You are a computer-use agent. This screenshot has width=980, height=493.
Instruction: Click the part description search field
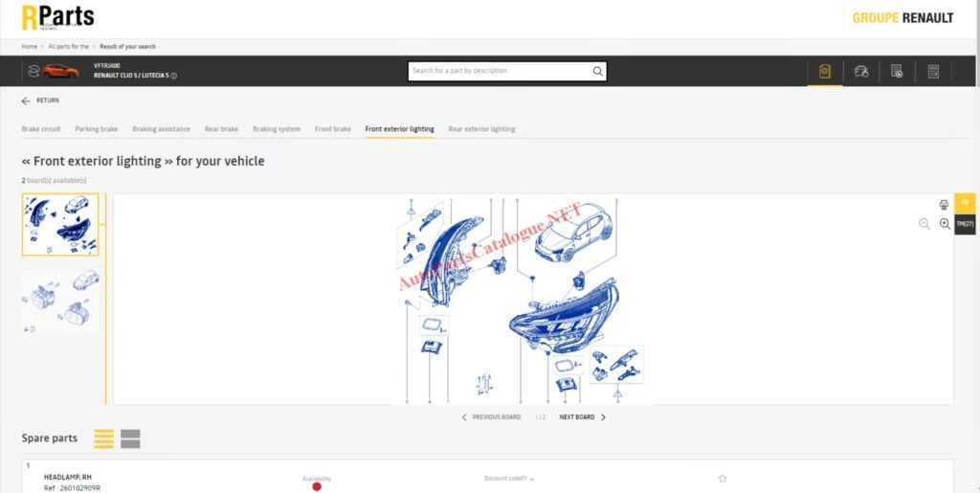pyautogui.click(x=500, y=71)
